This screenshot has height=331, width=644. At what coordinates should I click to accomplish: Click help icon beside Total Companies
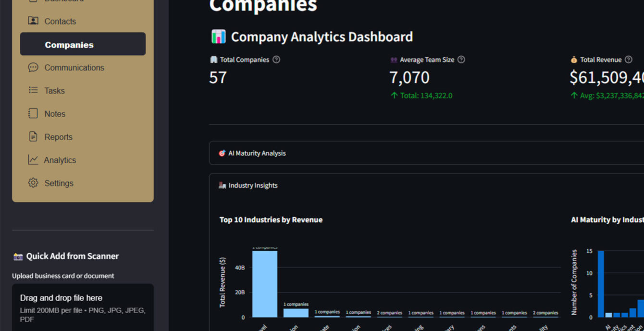click(276, 60)
